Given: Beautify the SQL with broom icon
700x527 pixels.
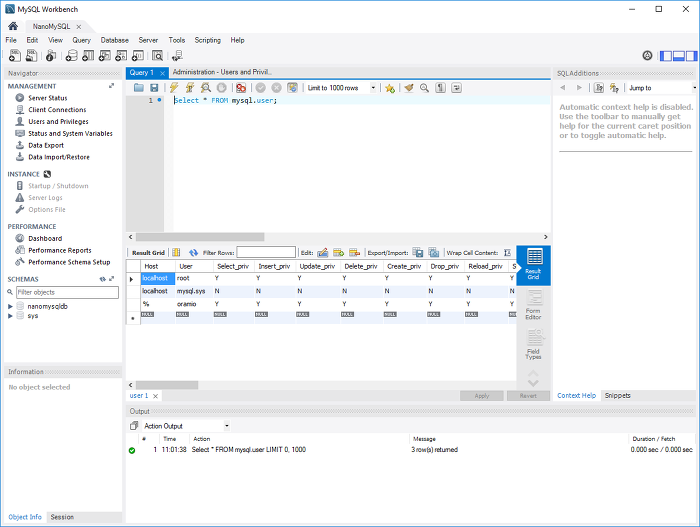Looking at the screenshot, I should point(409,88).
